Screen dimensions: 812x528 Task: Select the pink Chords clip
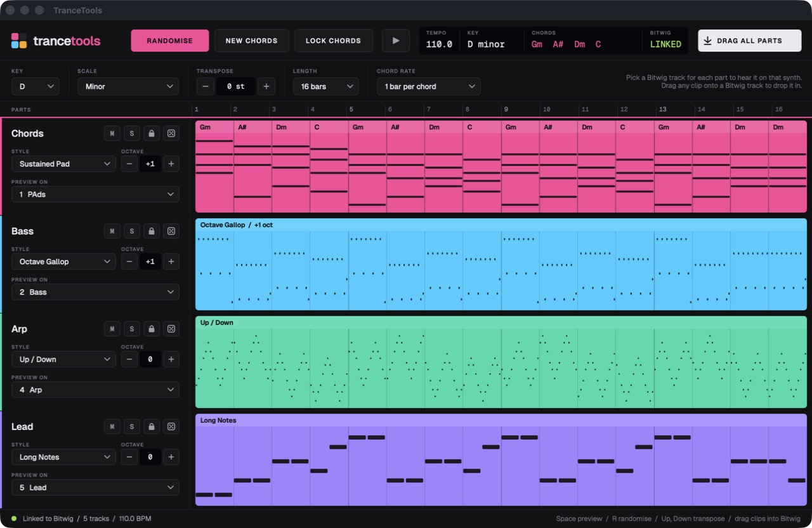(501, 167)
